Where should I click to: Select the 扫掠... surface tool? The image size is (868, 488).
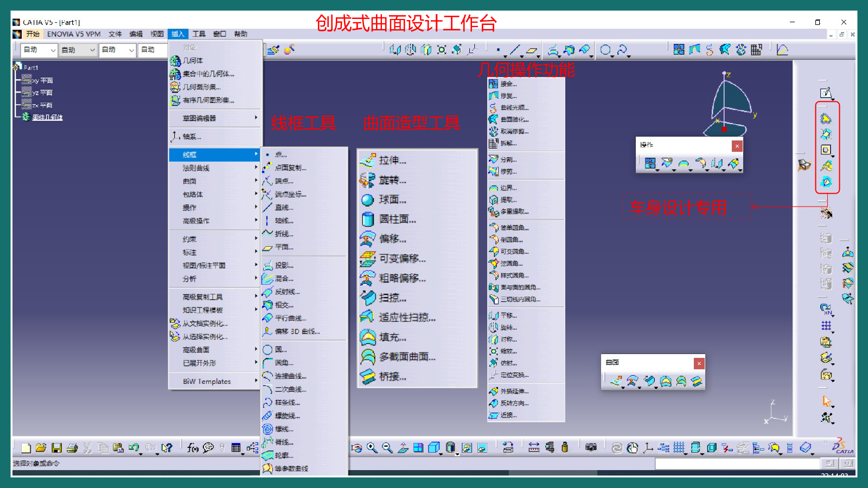(417, 298)
